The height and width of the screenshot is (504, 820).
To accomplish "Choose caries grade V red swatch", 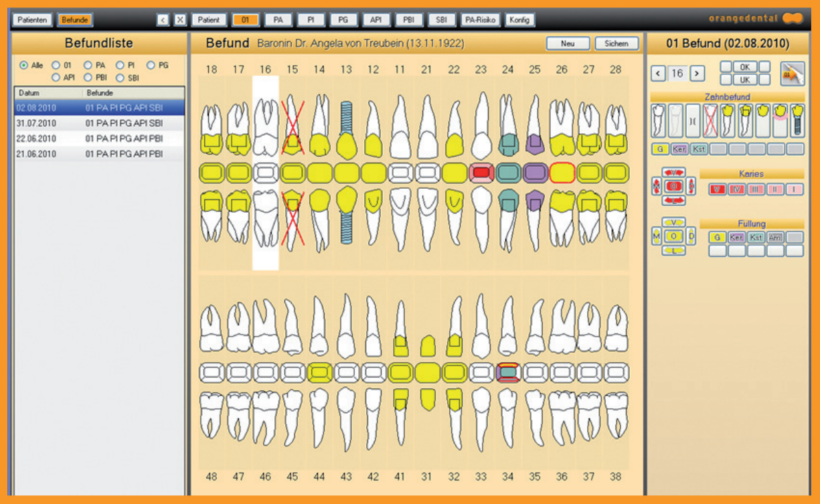I will (718, 189).
